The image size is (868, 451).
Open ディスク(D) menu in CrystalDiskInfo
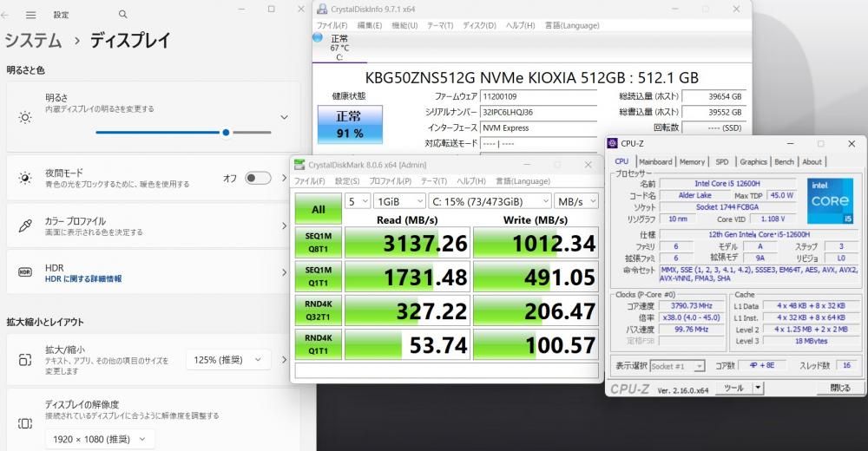(x=479, y=25)
